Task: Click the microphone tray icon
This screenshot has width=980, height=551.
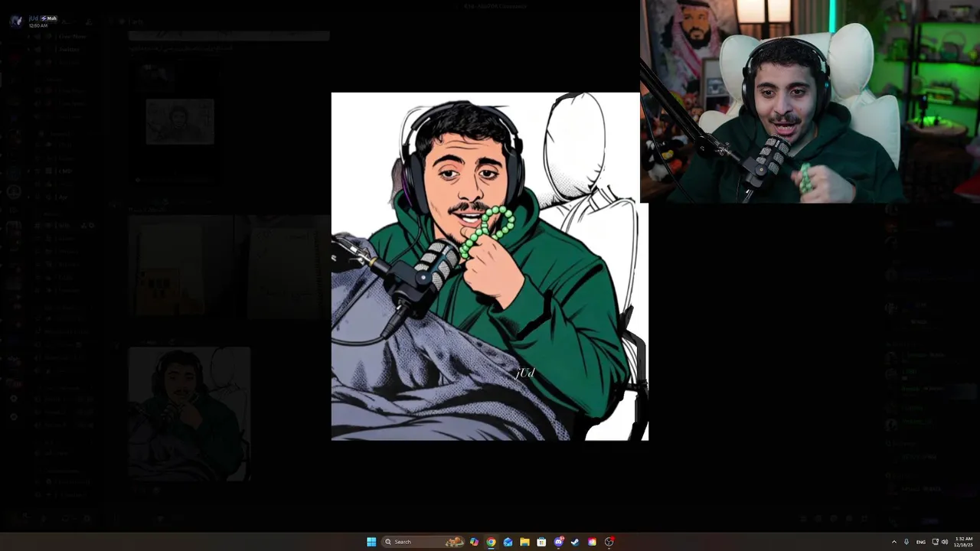Action: coord(906,542)
